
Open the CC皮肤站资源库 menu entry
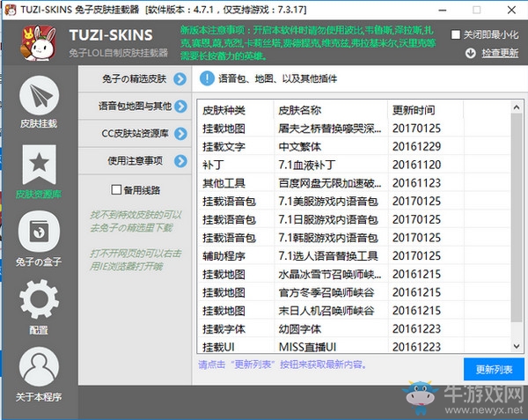pos(135,133)
